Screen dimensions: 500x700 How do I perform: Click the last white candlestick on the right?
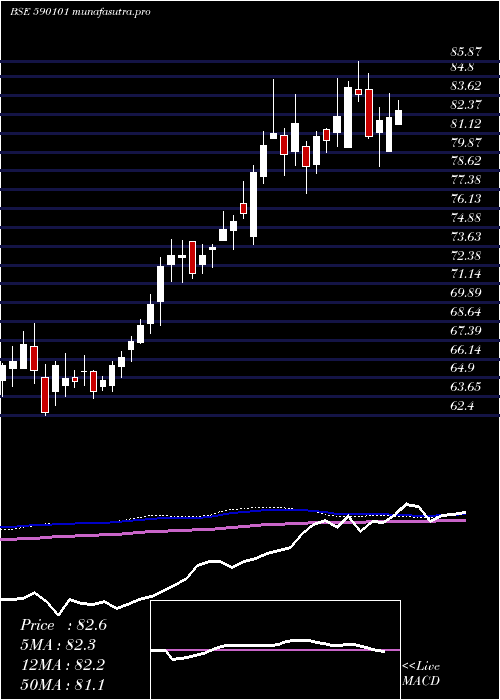tap(398, 117)
